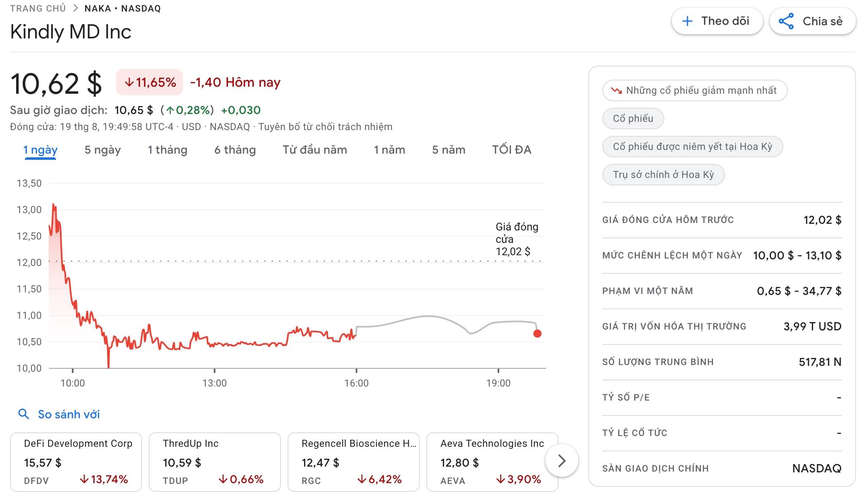Click the TDUP ticker symbol
Image resolution: width=868 pixels, height=498 pixels.
(175, 481)
